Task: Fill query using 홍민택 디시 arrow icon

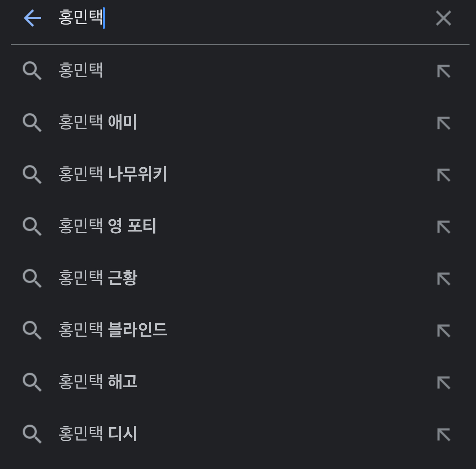Action: click(444, 434)
